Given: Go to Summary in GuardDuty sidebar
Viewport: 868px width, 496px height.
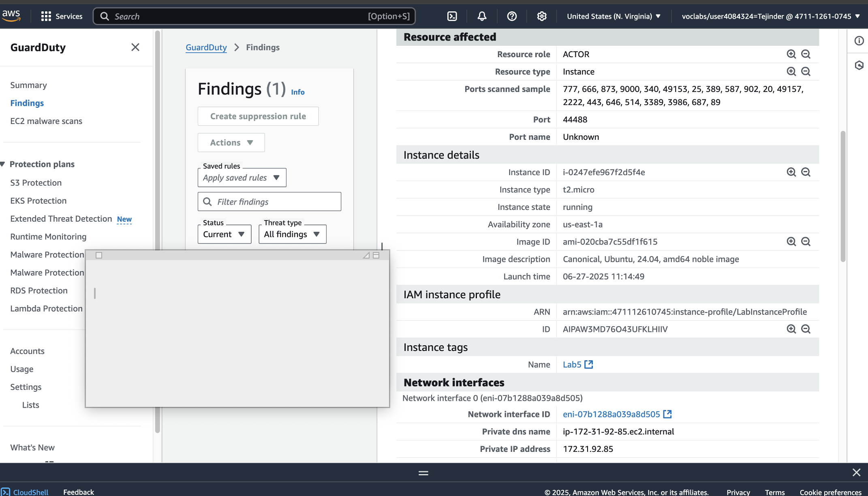Looking at the screenshot, I should click(x=28, y=85).
